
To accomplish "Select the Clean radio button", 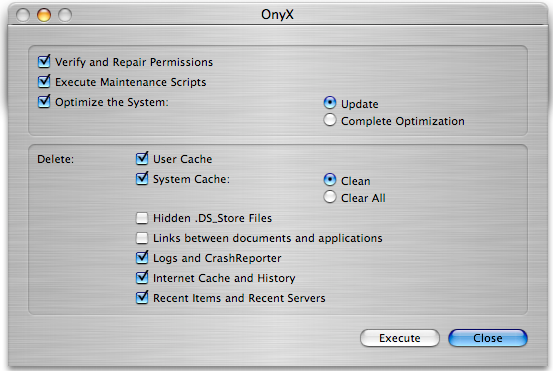I will click(330, 180).
